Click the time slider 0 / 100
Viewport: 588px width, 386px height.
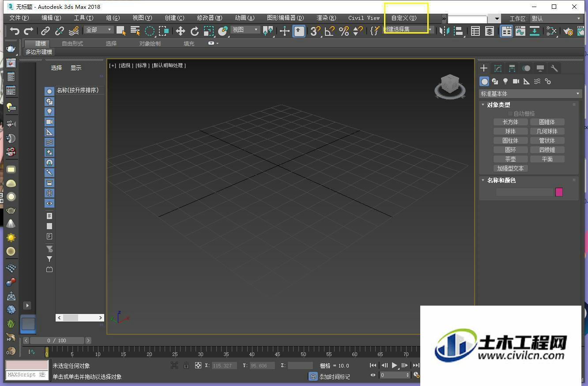pyautogui.click(x=57, y=341)
